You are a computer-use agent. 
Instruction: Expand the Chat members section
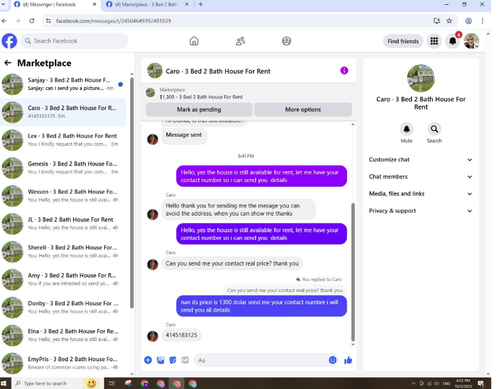[x=421, y=177]
